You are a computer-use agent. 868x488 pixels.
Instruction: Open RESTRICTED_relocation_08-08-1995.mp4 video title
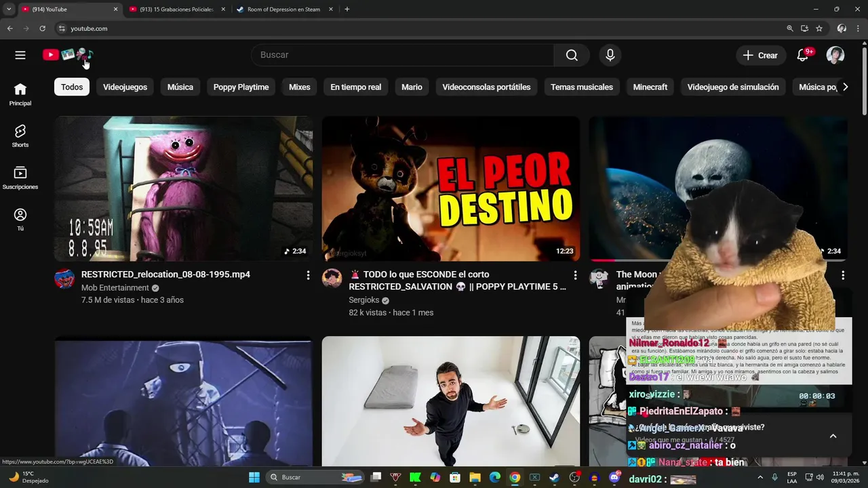pyautogui.click(x=165, y=274)
